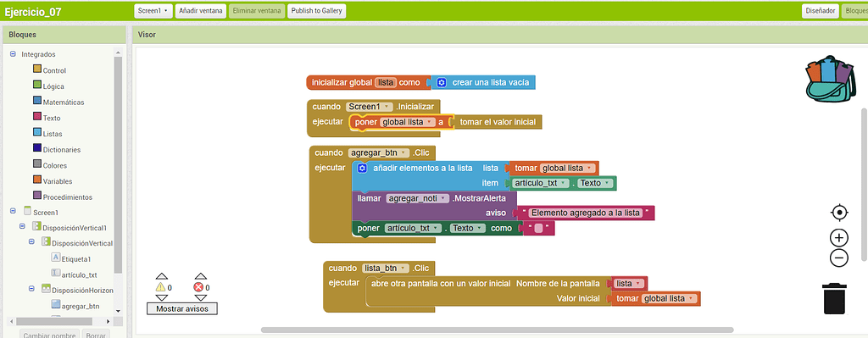Click the Mostrar avisos button
The image size is (868, 338).
[182, 308]
